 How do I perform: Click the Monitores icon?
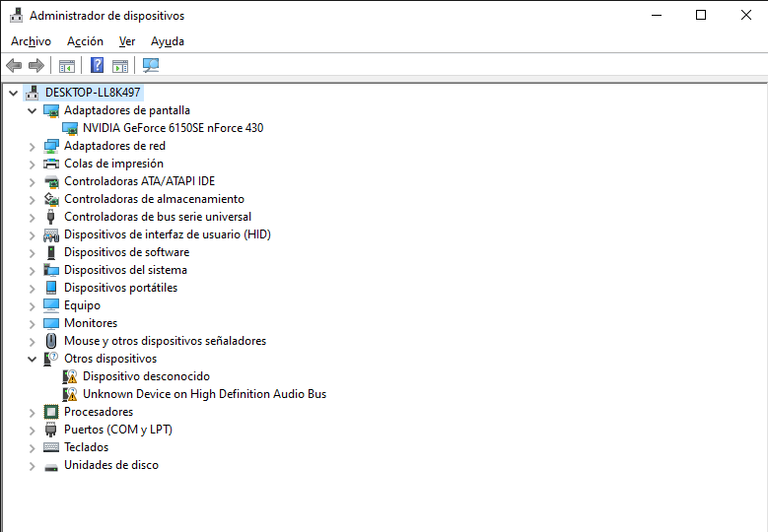click(51, 323)
